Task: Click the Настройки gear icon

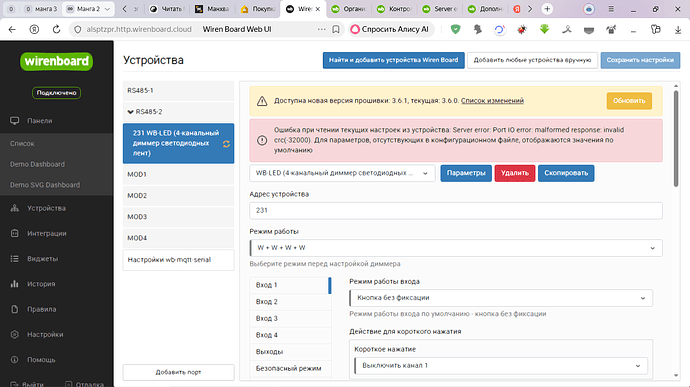Action: 15,334
